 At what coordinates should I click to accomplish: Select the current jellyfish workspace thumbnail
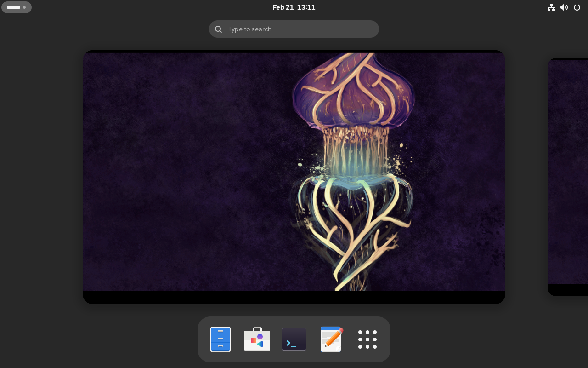click(x=294, y=177)
